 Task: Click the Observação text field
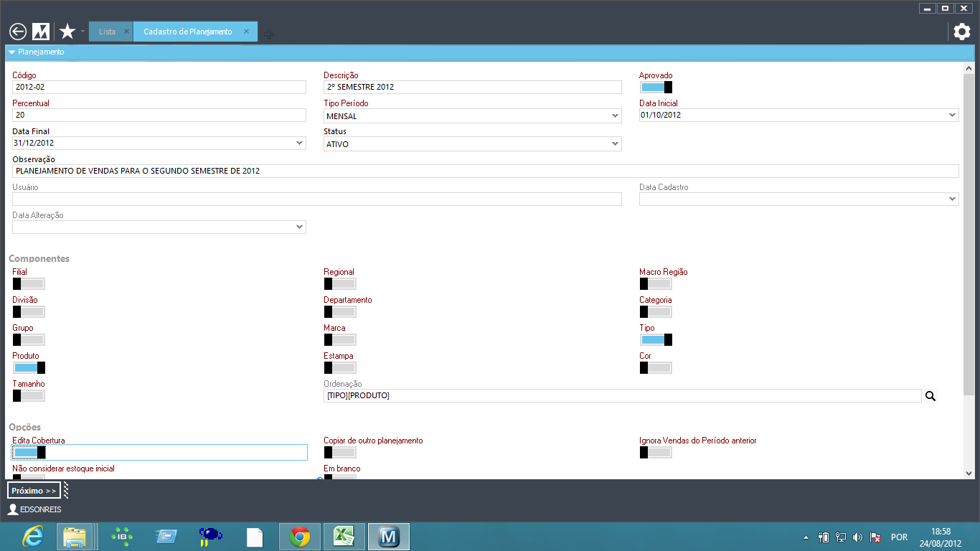[485, 171]
